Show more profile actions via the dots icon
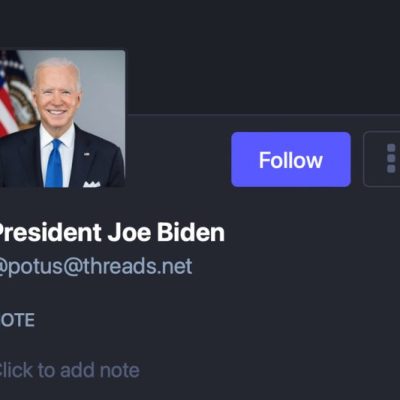Screen dimensions: 400x400 (x=391, y=159)
